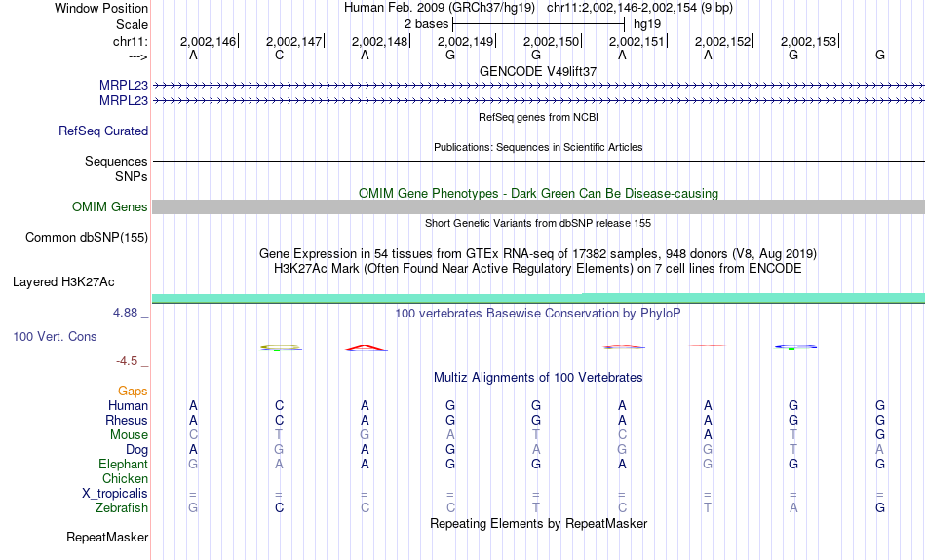Click the SNPs track label

click(132, 176)
